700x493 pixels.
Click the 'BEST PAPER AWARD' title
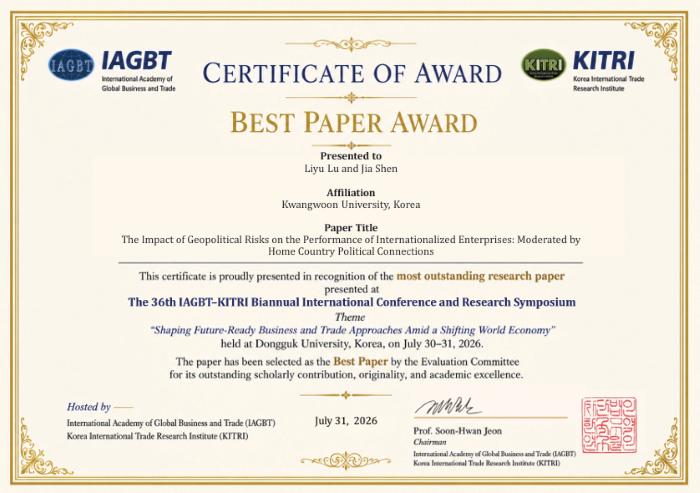coord(354,122)
